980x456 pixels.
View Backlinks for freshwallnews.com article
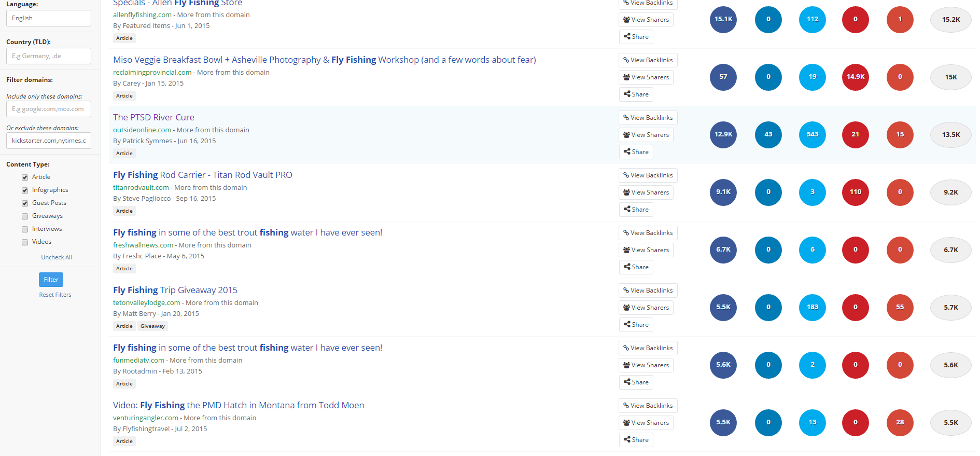point(648,233)
